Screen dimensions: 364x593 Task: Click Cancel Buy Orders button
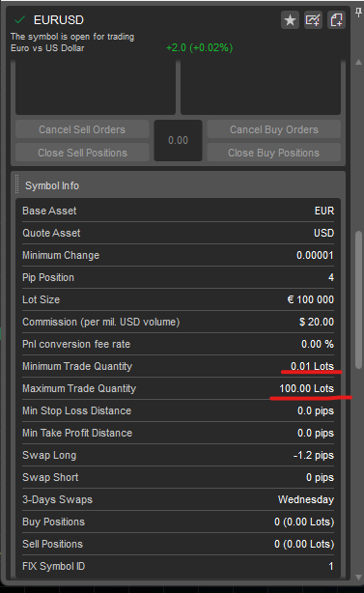(273, 129)
